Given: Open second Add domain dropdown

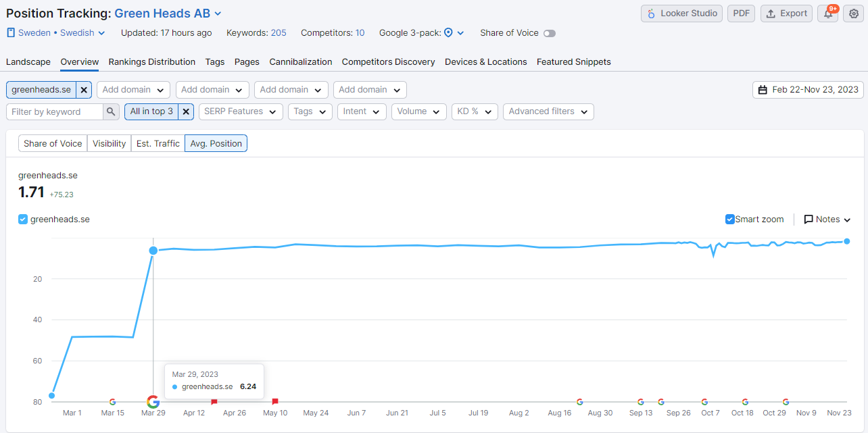Looking at the screenshot, I should (212, 90).
